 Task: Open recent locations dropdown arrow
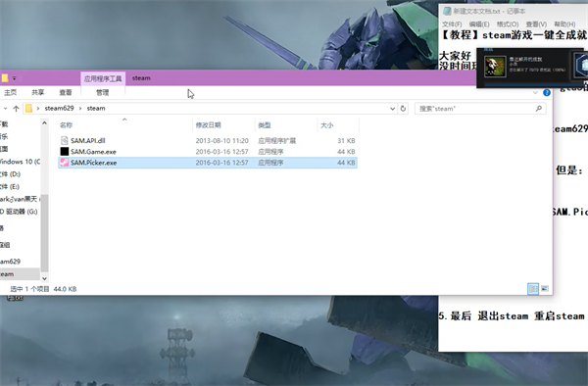click(x=5, y=109)
